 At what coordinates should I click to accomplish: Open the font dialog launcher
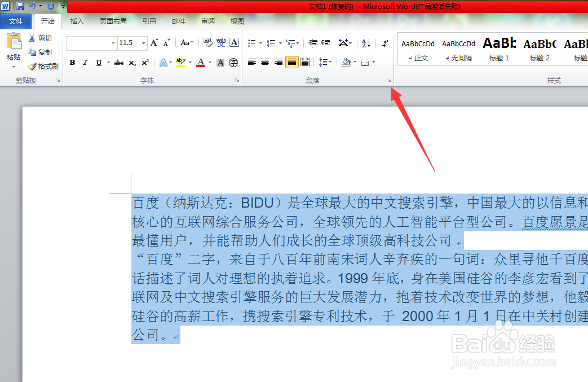point(237,80)
